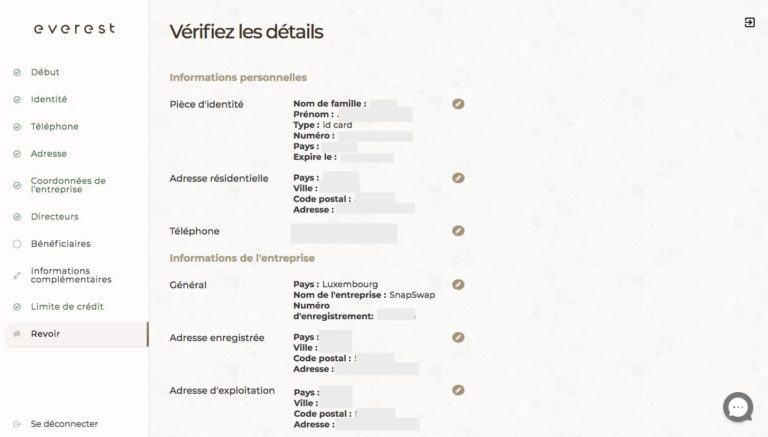The width and height of the screenshot is (768, 437).
Task: Open the Bénéficiaires step
Action: coord(60,243)
